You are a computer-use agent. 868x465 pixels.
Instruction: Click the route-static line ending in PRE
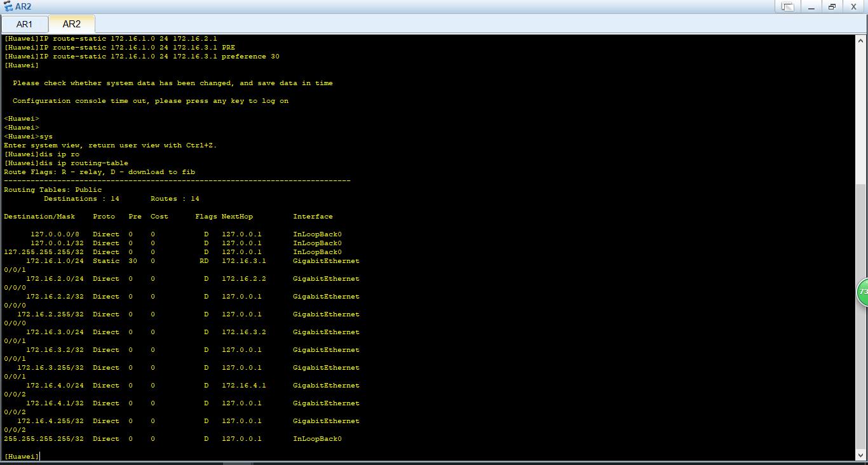pos(119,48)
